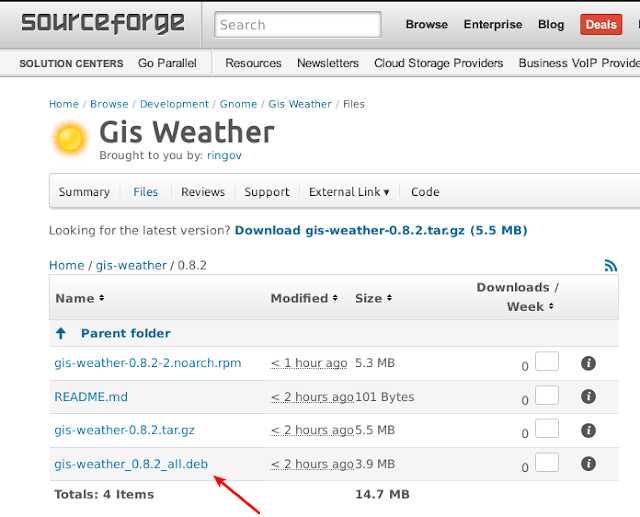Open the RSS feed icon

(611, 266)
